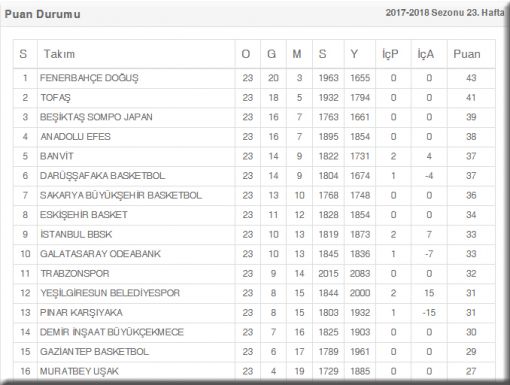The image size is (510, 385).
Task: Select PINAR KARŞIYAKA team name
Action: point(81,312)
